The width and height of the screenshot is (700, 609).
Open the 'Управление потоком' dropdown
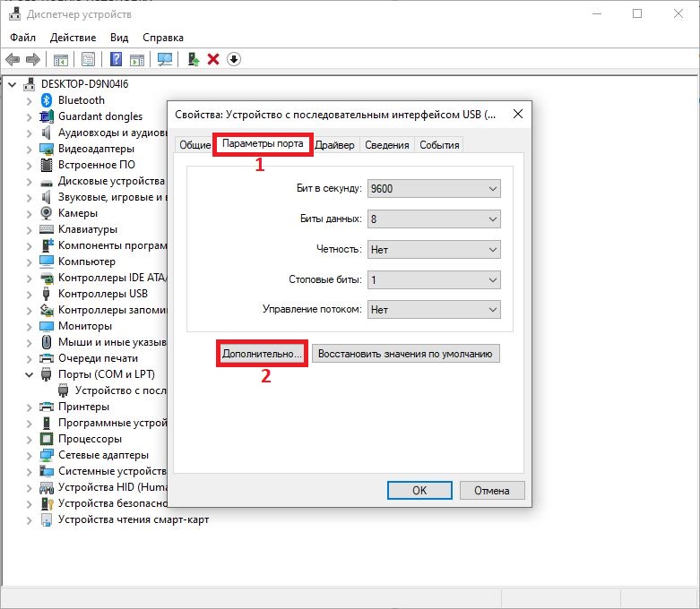433,310
